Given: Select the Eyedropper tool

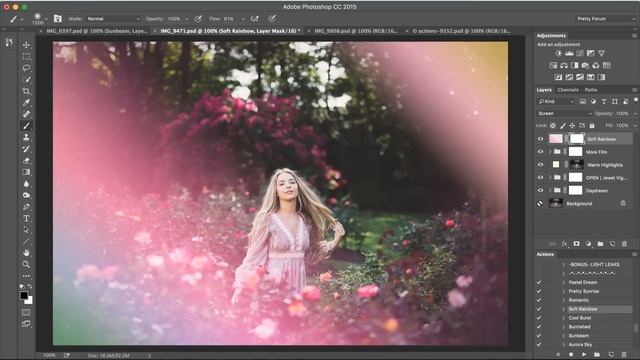Looking at the screenshot, I should click(x=27, y=102).
